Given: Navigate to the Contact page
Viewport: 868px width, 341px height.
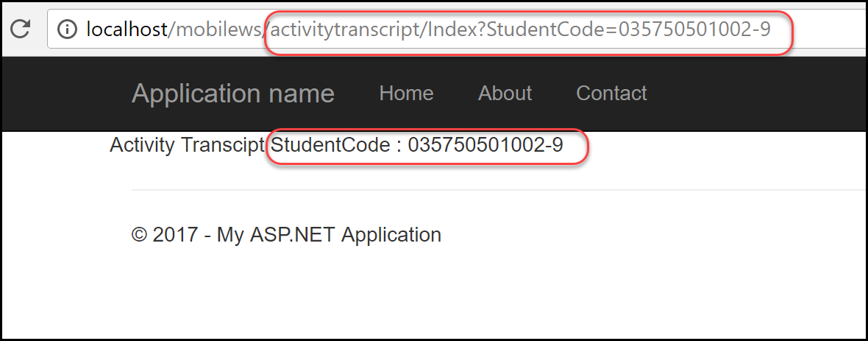Looking at the screenshot, I should [611, 94].
